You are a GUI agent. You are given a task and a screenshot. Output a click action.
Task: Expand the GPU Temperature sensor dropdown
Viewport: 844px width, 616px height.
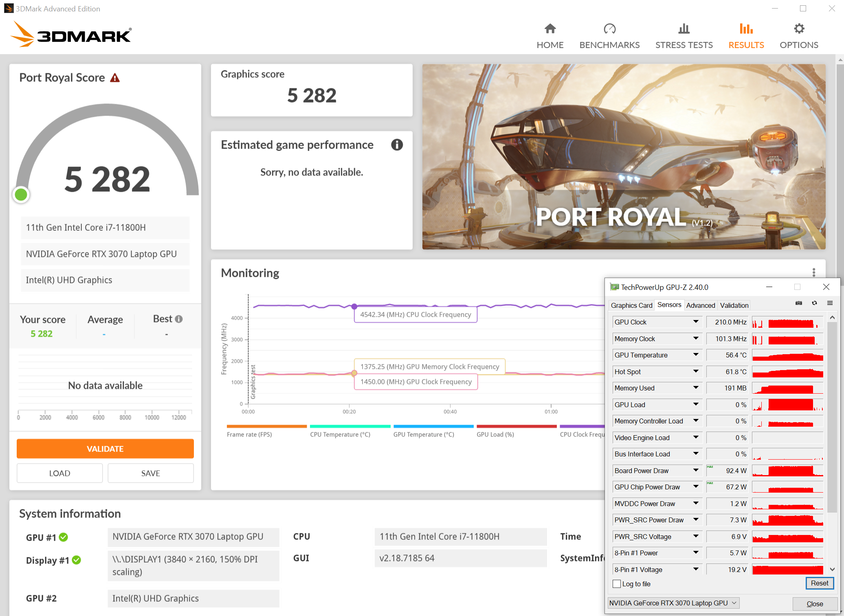pyautogui.click(x=696, y=355)
